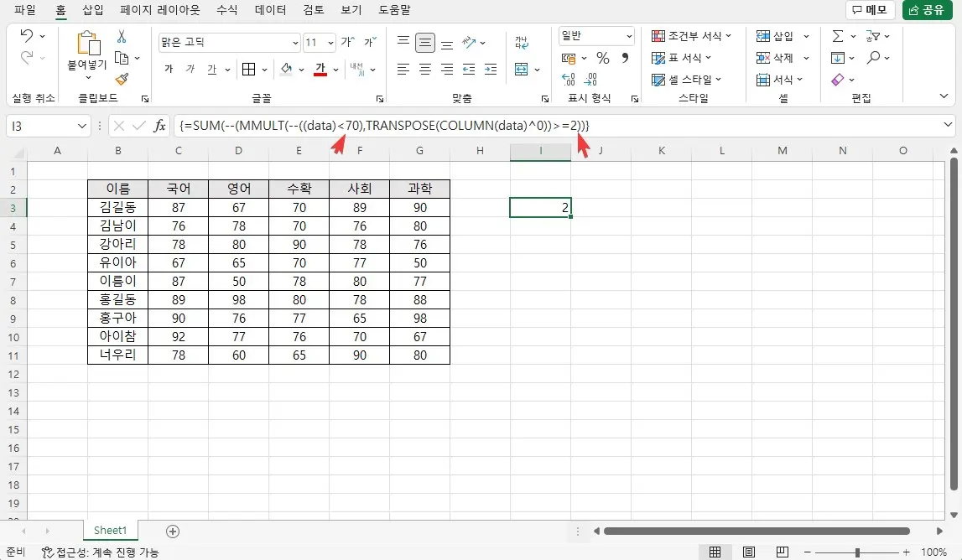Toggle underline formatting 간
The width and height of the screenshot is (962, 560).
(x=211, y=70)
